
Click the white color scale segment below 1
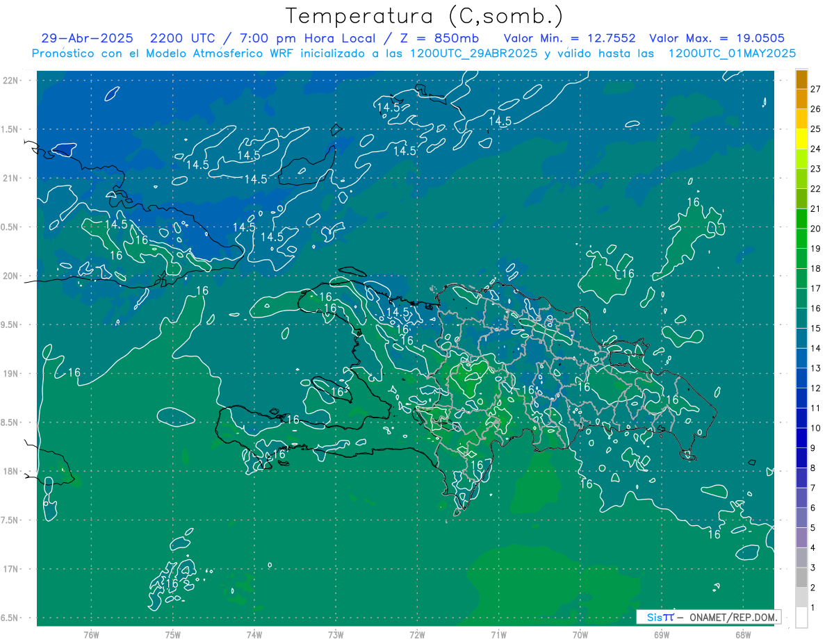(801, 618)
